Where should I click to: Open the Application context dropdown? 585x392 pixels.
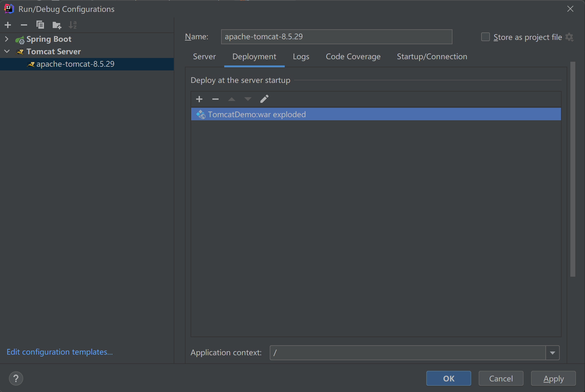tap(553, 353)
